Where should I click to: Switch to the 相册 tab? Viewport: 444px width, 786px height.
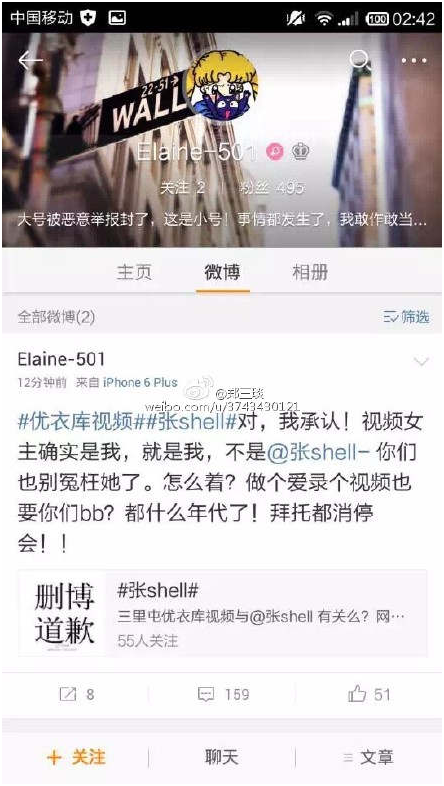tap(310, 272)
